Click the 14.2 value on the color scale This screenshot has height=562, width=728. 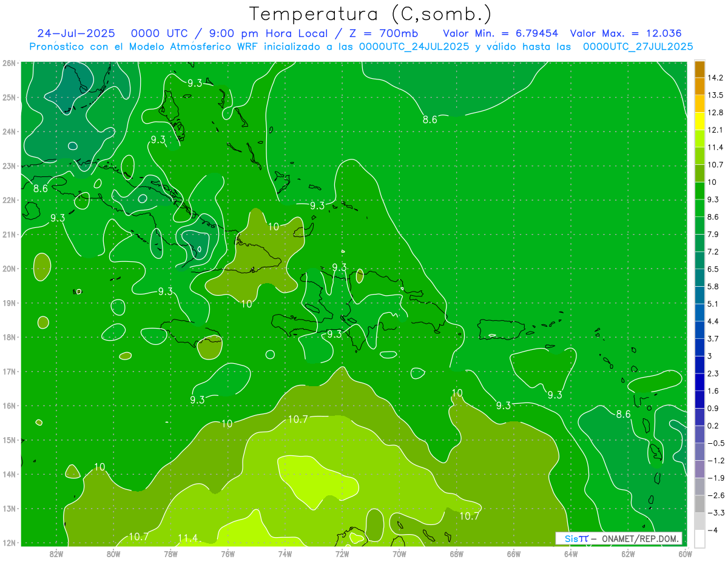point(714,78)
